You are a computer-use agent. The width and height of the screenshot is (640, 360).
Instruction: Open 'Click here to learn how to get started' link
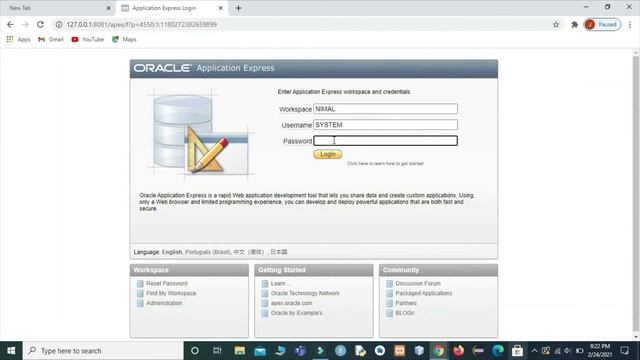click(x=385, y=164)
